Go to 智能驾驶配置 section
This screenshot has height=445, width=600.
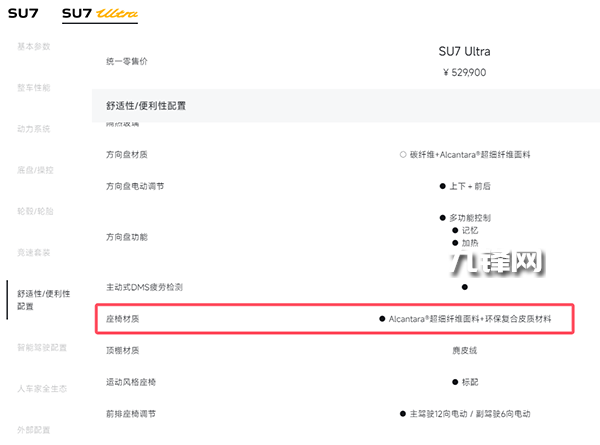click(x=42, y=347)
